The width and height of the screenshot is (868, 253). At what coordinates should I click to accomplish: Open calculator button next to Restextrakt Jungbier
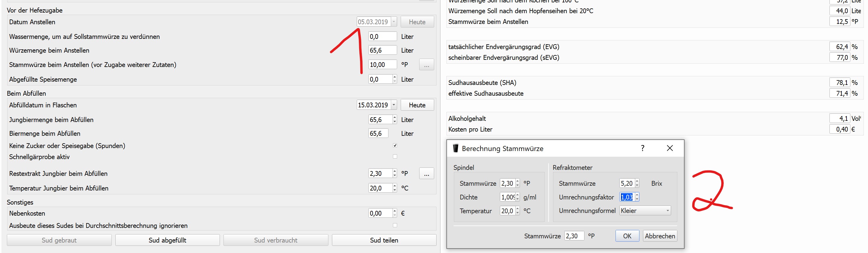[x=426, y=174]
